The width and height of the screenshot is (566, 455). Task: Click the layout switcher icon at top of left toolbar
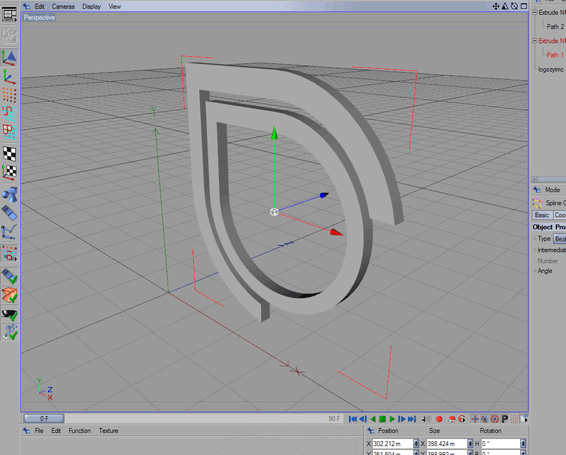pos(9,14)
